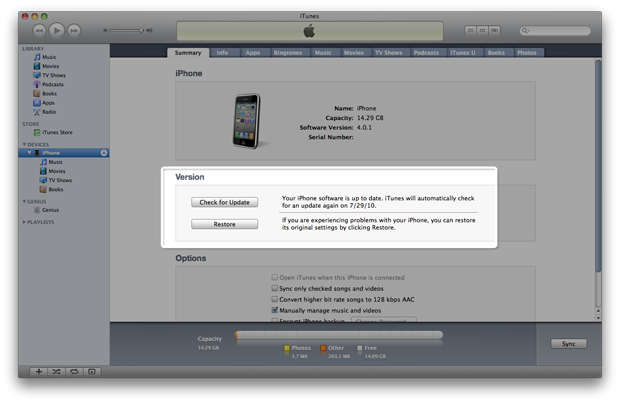Click the Sync button
The height and width of the screenshot is (403, 620).
(569, 344)
